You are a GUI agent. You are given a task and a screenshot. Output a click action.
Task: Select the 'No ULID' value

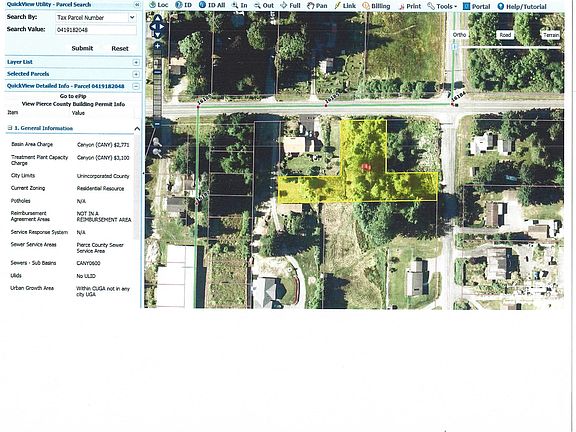point(86,276)
